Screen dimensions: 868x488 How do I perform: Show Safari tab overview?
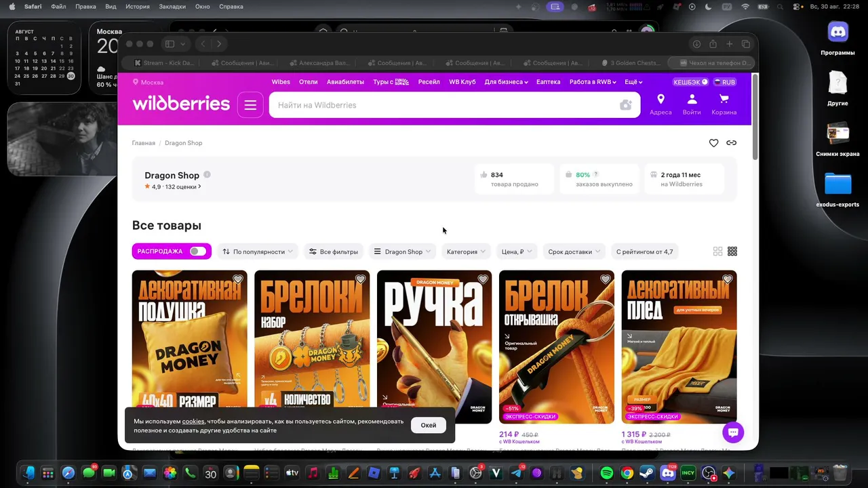[746, 44]
